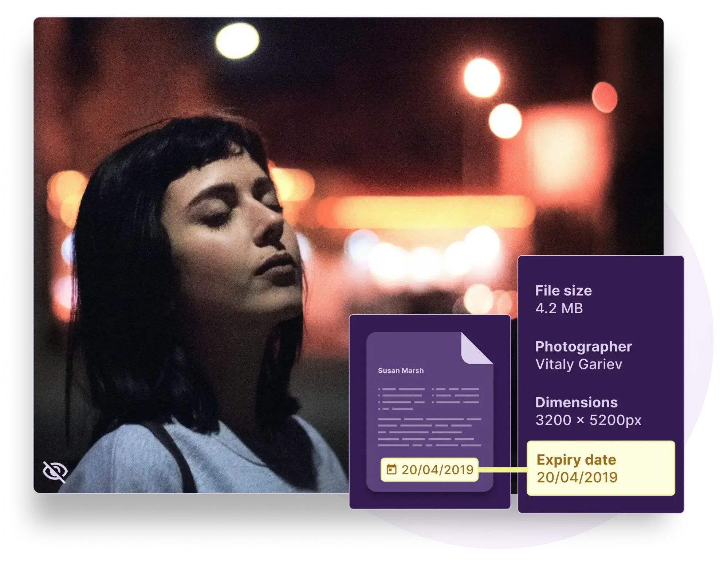The height and width of the screenshot is (568, 728).
Task: Click the calendar icon on the document
Action: [x=391, y=469]
